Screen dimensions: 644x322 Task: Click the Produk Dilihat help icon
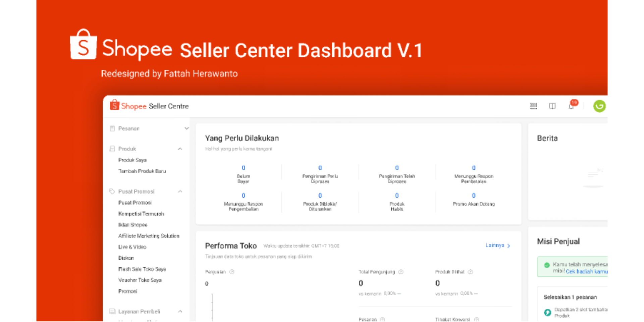point(470,272)
